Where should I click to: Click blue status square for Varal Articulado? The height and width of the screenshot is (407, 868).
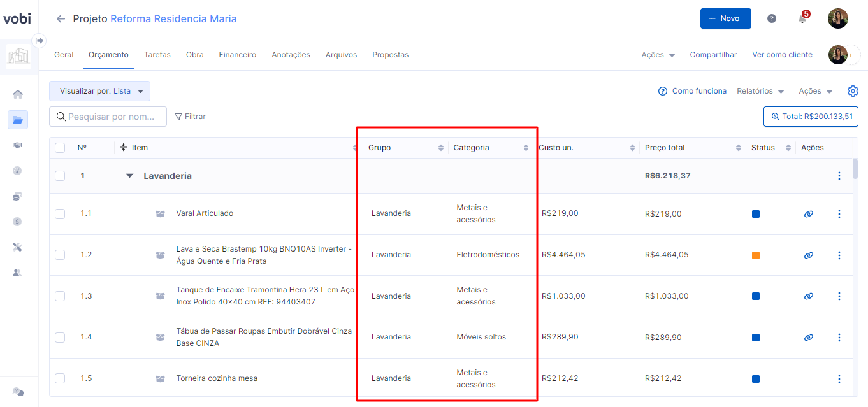point(756,214)
